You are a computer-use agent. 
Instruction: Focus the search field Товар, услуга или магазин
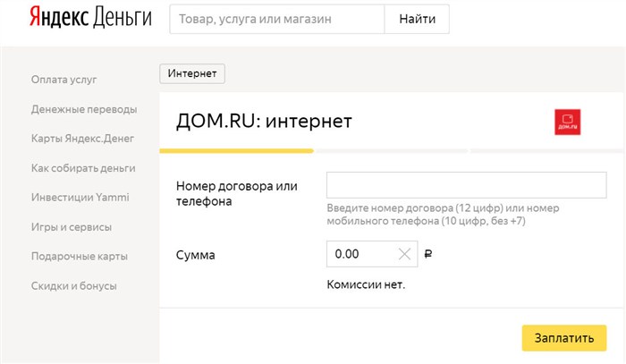(x=276, y=19)
